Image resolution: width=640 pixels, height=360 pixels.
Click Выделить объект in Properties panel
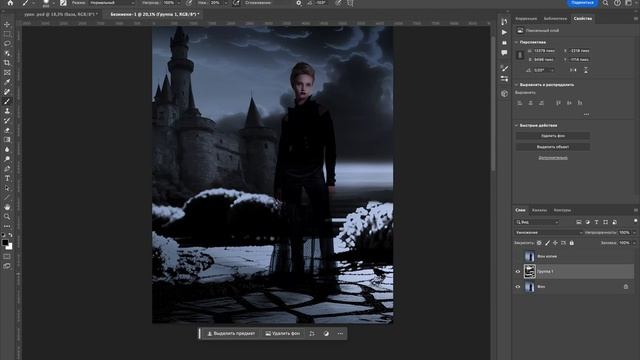pyautogui.click(x=553, y=147)
